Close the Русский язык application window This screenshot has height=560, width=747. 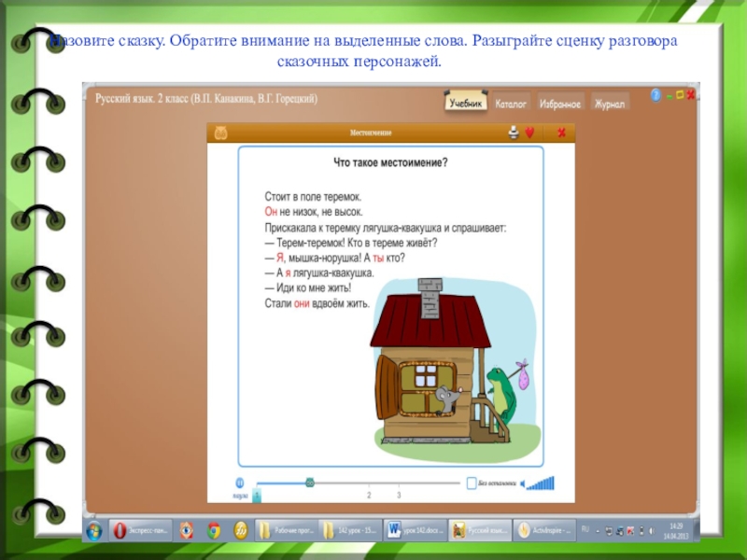[x=690, y=95]
